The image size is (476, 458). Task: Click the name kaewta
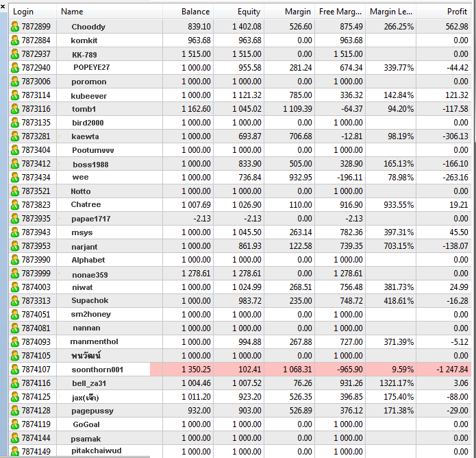pos(85,136)
